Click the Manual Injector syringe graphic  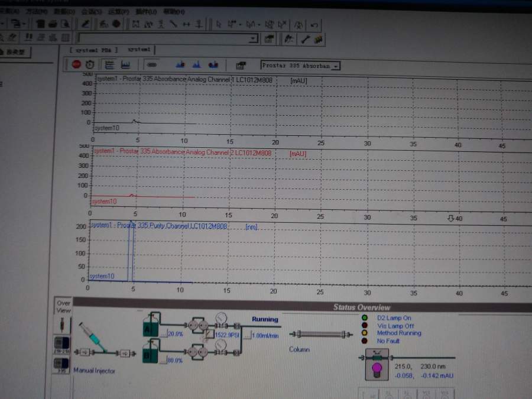(x=92, y=336)
